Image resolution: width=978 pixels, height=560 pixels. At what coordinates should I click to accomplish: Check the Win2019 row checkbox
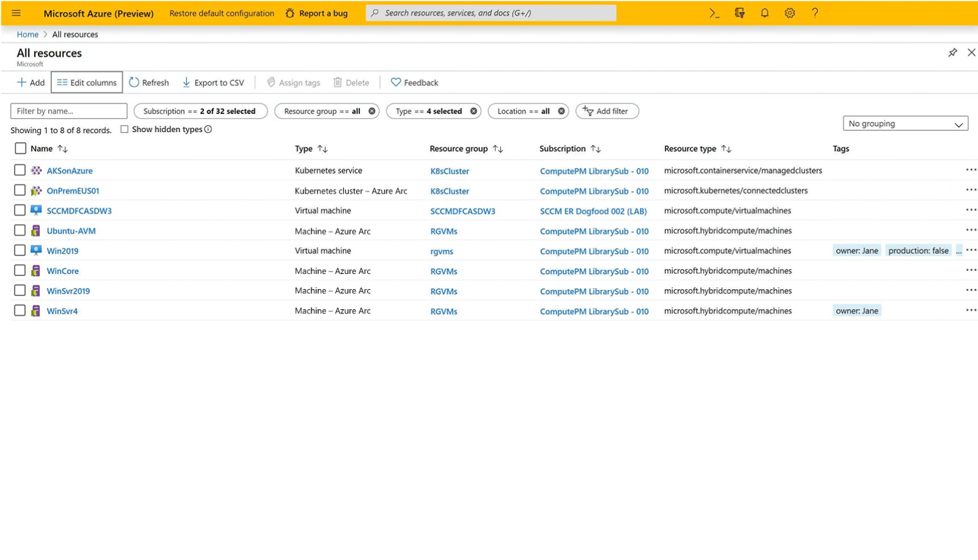click(20, 250)
